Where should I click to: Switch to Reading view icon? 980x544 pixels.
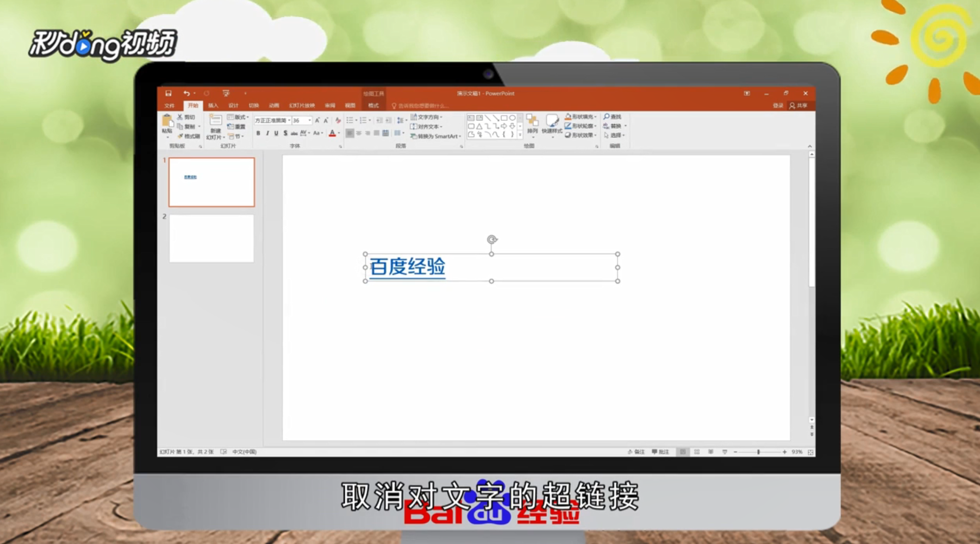coord(710,452)
